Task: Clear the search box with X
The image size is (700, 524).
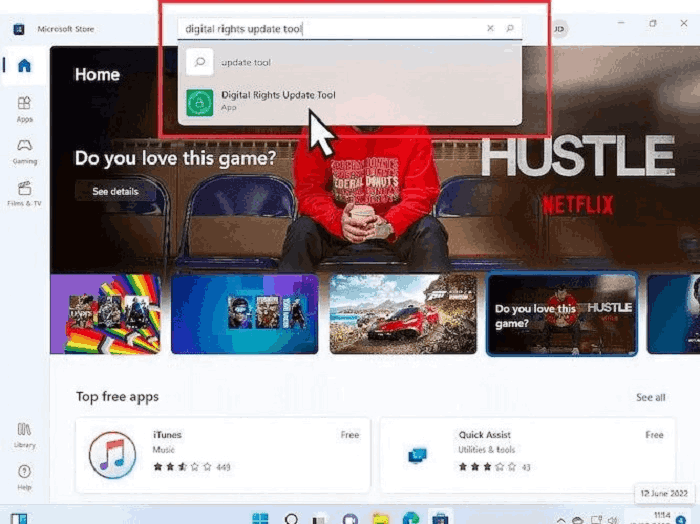Action: coord(490,28)
